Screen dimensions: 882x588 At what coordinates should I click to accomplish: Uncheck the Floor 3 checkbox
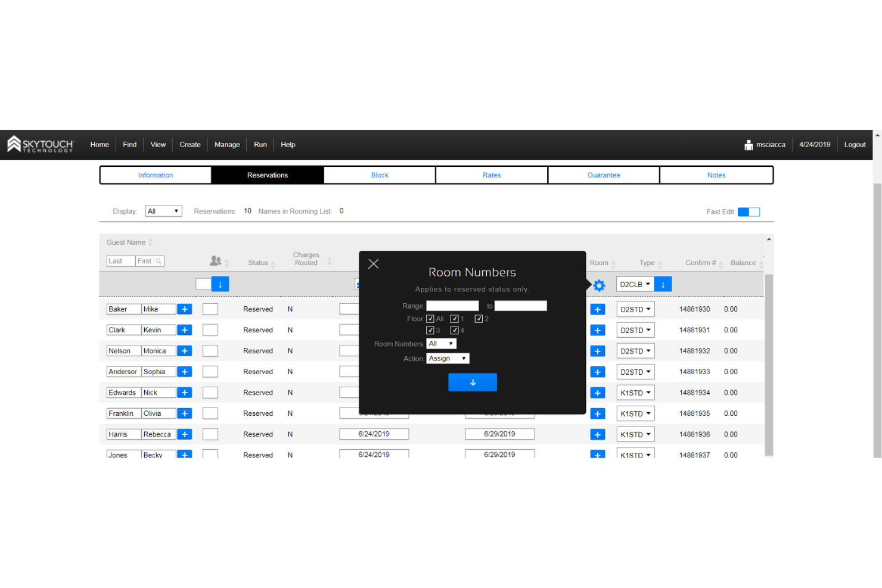(430, 330)
